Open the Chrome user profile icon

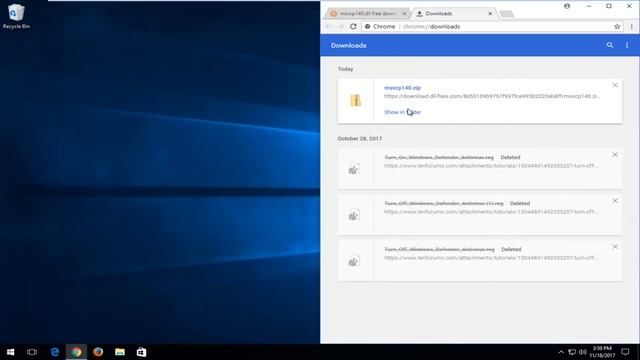point(567,6)
